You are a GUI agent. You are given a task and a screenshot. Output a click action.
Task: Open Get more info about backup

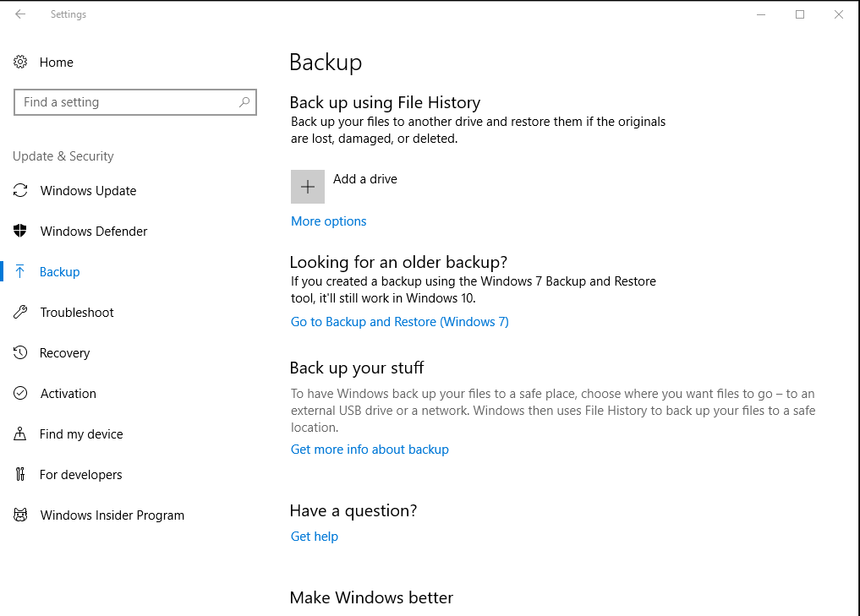click(x=370, y=449)
